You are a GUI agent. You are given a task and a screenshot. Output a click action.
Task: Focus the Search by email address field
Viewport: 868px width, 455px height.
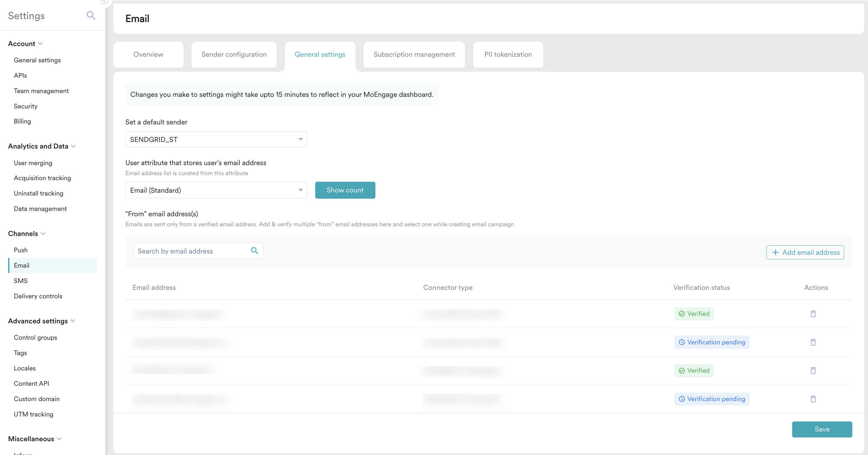point(192,251)
